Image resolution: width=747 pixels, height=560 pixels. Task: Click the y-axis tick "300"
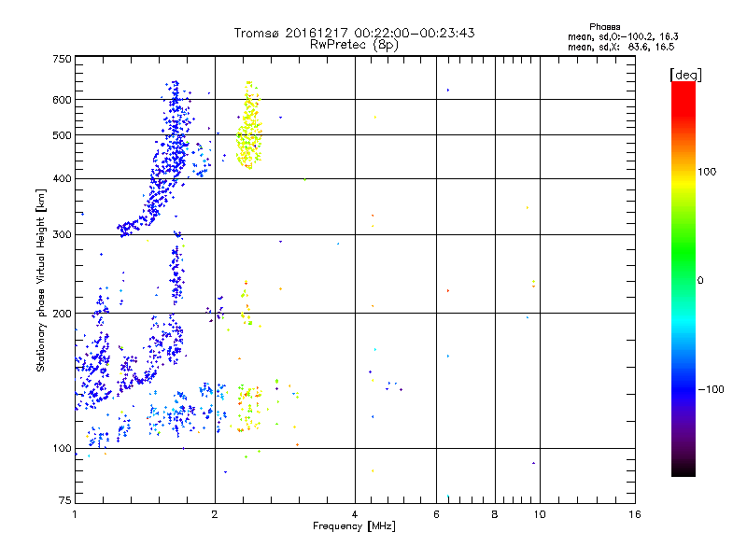tap(62, 235)
